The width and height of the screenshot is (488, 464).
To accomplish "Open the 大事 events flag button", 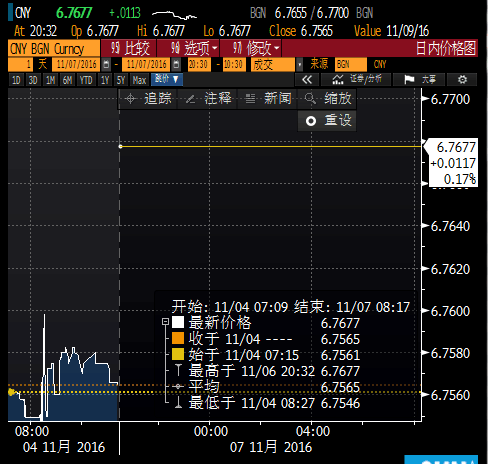I will coord(420,80).
